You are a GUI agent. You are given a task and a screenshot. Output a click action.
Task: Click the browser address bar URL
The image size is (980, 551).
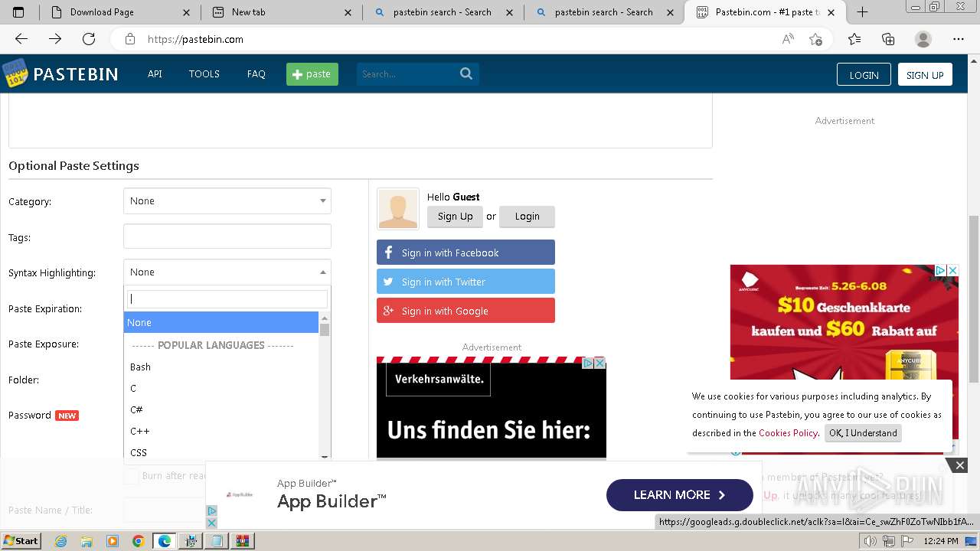(x=195, y=39)
